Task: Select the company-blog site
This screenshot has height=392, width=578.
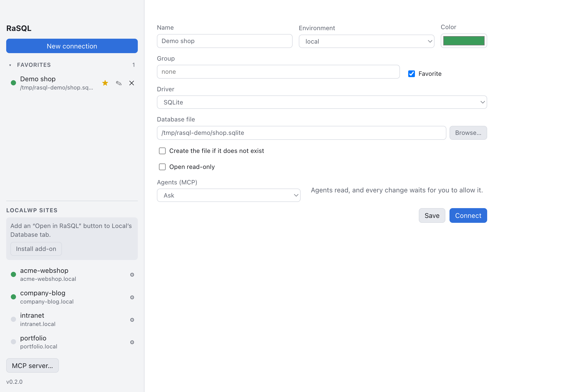Action: [x=72, y=297]
